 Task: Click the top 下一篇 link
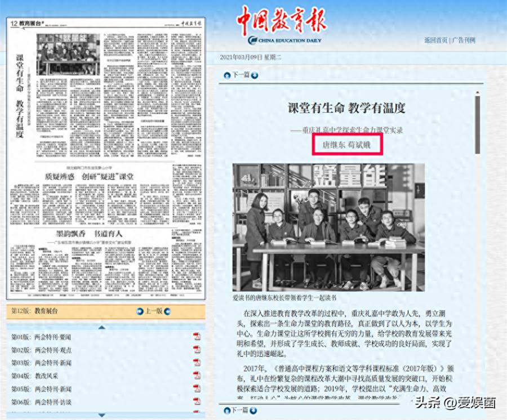241,75
